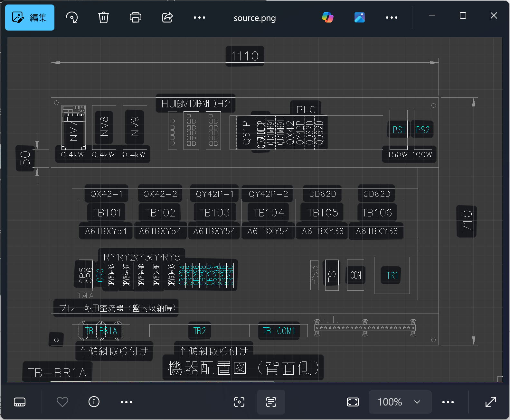The width and height of the screenshot is (510, 420).
Task: Click the source.png file name title
Action: tap(255, 18)
